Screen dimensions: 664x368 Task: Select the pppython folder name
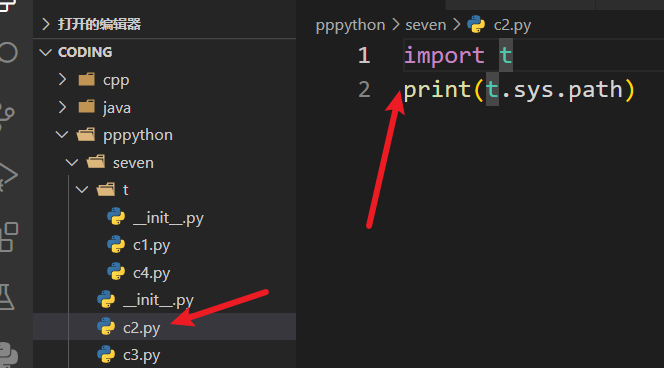138,136
